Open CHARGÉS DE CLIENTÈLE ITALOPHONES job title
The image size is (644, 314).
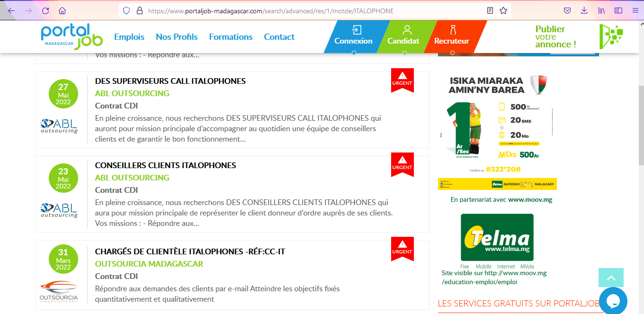point(190,251)
